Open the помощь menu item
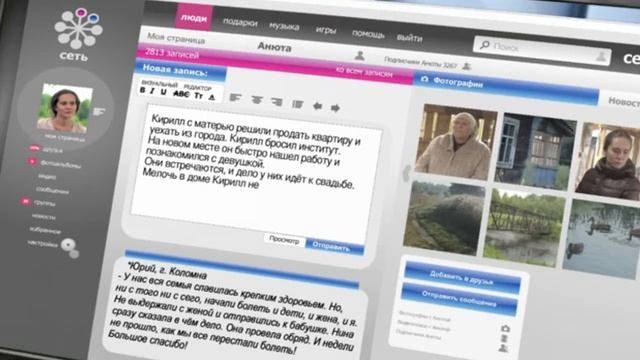 (368, 34)
